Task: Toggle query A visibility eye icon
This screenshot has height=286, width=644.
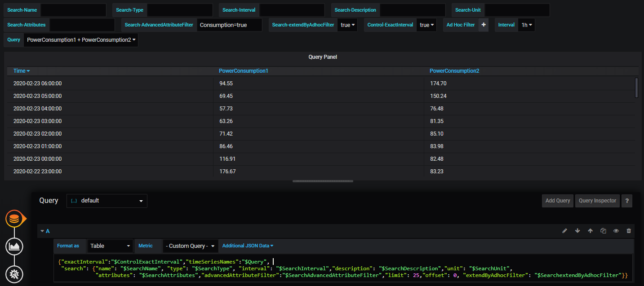Action: (x=616, y=231)
